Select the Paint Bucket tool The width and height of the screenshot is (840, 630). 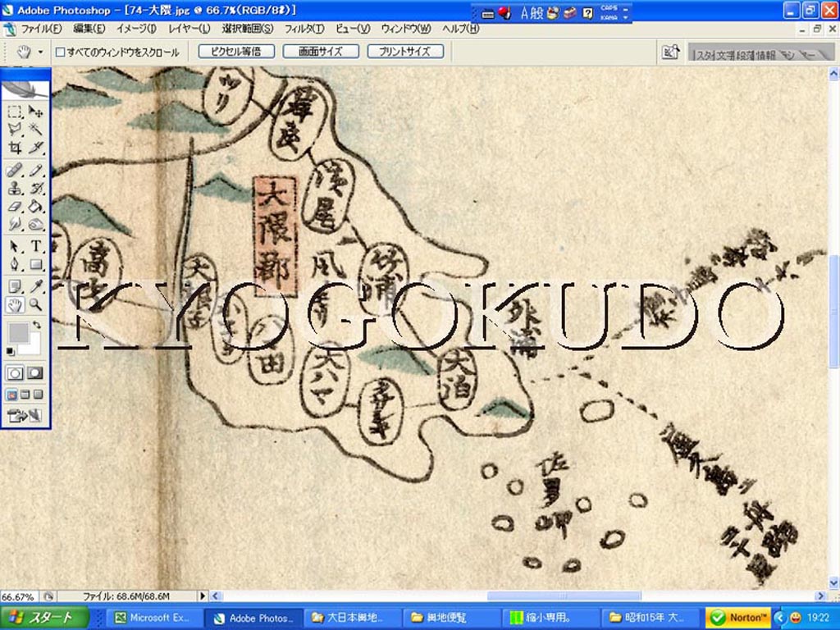pos(35,206)
